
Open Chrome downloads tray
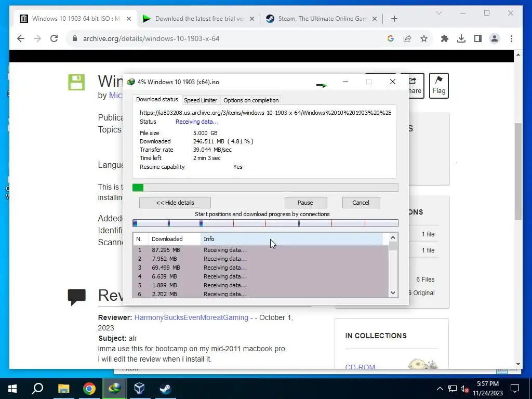pyautogui.click(x=461, y=38)
